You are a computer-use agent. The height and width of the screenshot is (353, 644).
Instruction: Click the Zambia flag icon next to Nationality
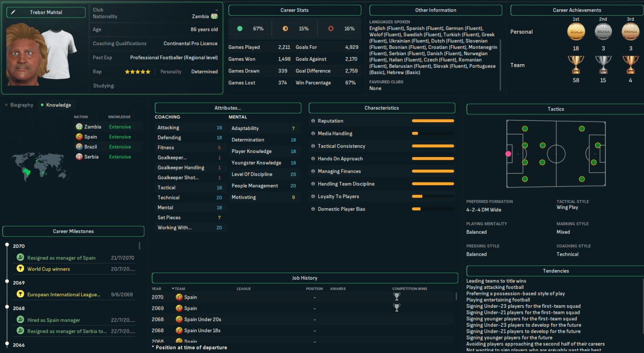214,17
